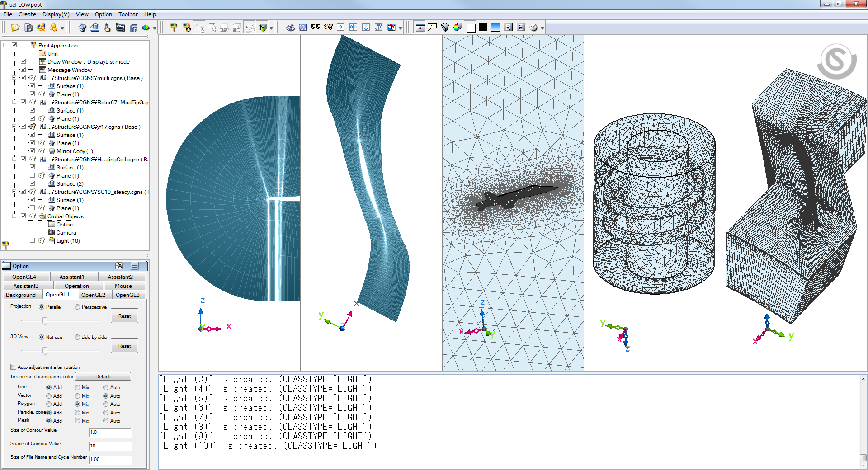This screenshot has height=470, width=868.
Task: Click the document save toolbar icon
Action: pos(28,28)
